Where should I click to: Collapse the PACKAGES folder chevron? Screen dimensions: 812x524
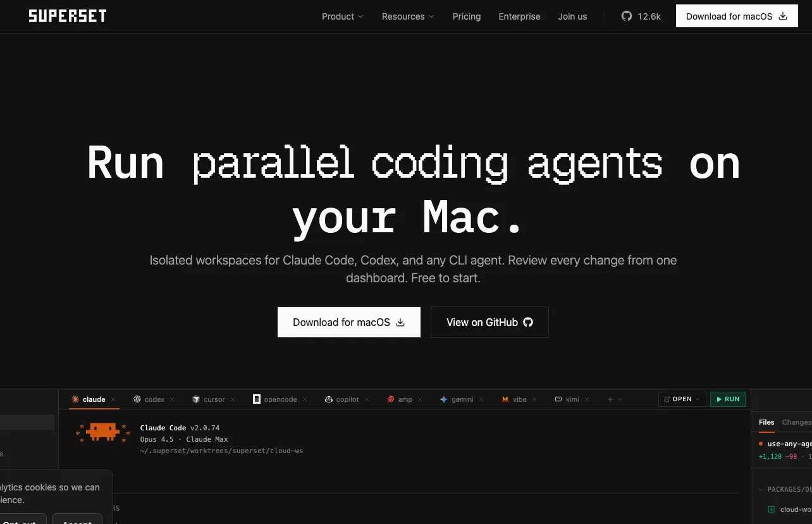pos(761,489)
